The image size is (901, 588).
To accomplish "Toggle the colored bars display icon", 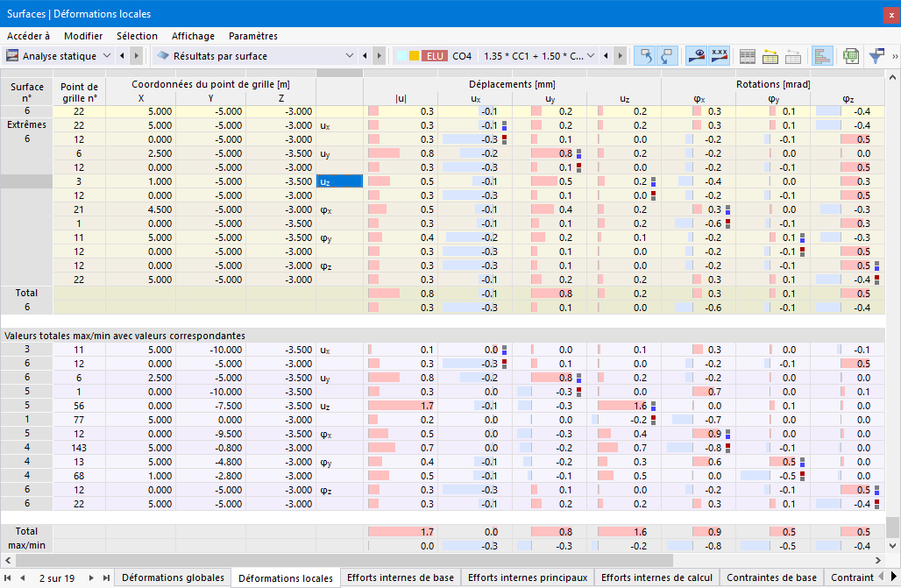I will click(x=823, y=56).
